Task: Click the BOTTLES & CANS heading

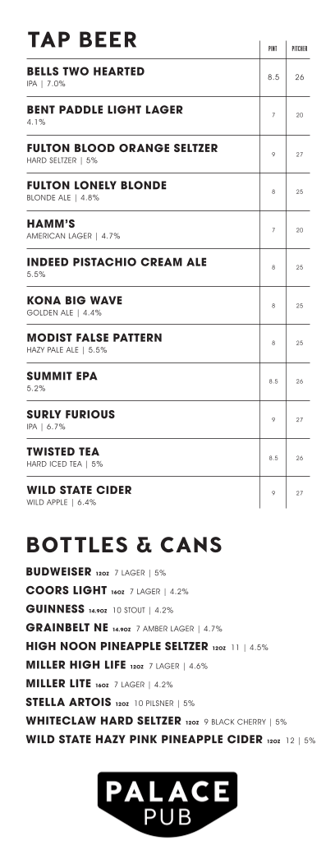Action: click(x=124, y=545)
